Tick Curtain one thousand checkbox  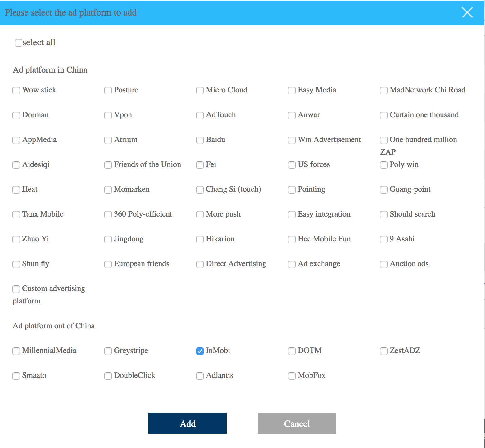(x=384, y=115)
